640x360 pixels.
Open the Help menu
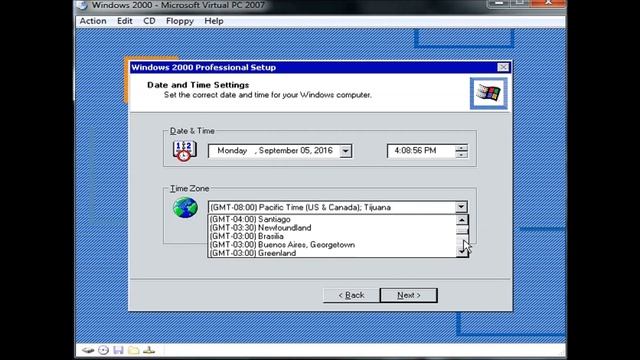tap(214, 21)
